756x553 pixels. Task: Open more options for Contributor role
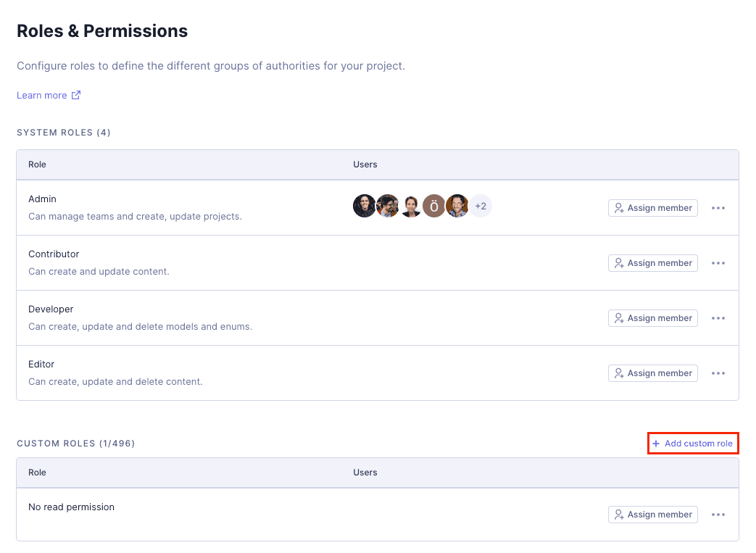click(x=718, y=263)
